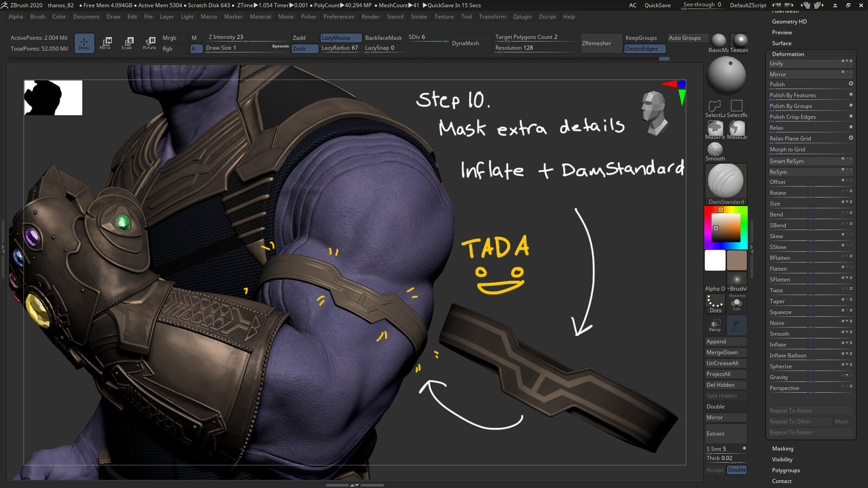Open the Texture selector sphere
The image size is (868, 488).
coord(739,43)
